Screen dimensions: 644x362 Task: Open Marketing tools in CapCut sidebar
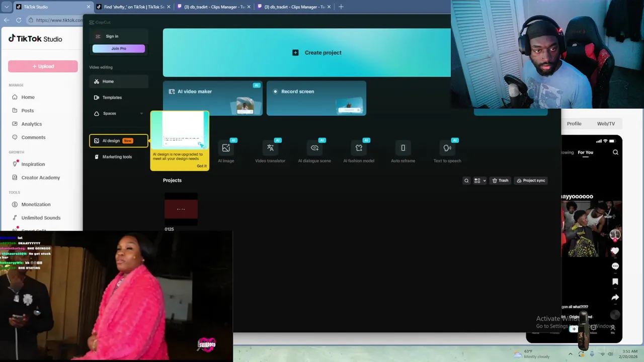(x=119, y=157)
